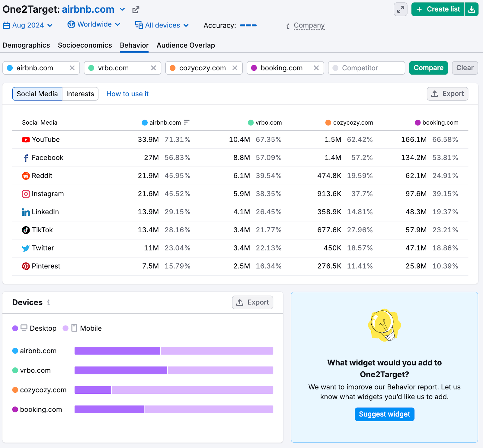Expand the report to fullscreen view
Screen dimensions: 483x448
click(x=400, y=9)
